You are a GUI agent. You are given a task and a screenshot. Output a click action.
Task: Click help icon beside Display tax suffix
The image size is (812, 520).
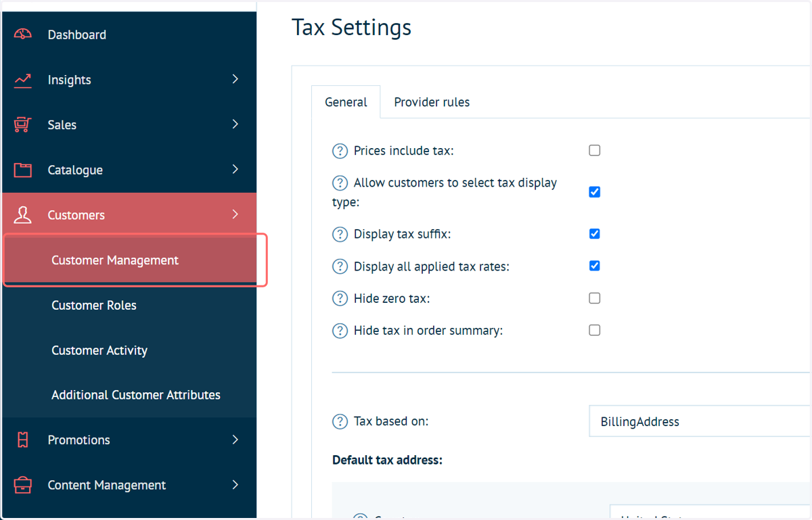[340, 235]
